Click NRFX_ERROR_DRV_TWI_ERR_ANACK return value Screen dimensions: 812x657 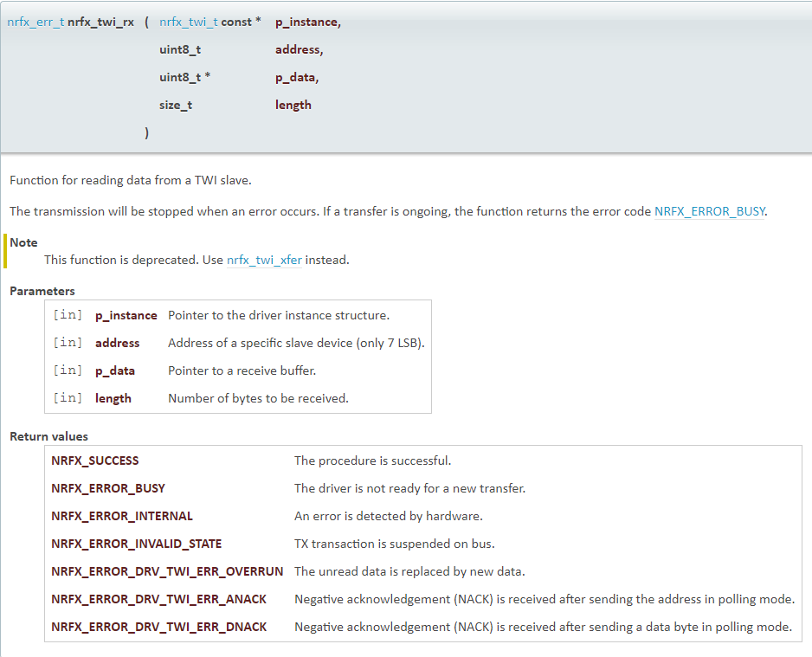pos(159,599)
